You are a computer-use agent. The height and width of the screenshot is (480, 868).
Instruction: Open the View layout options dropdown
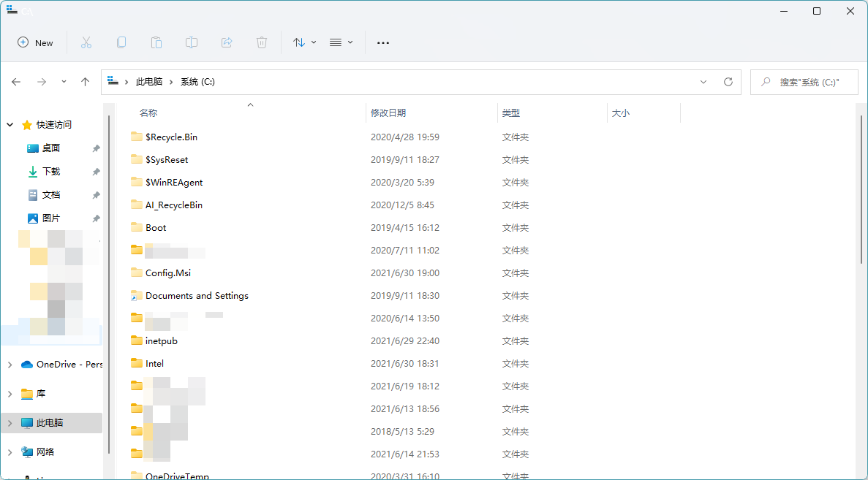pyautogui.click(x=341, y=42)
